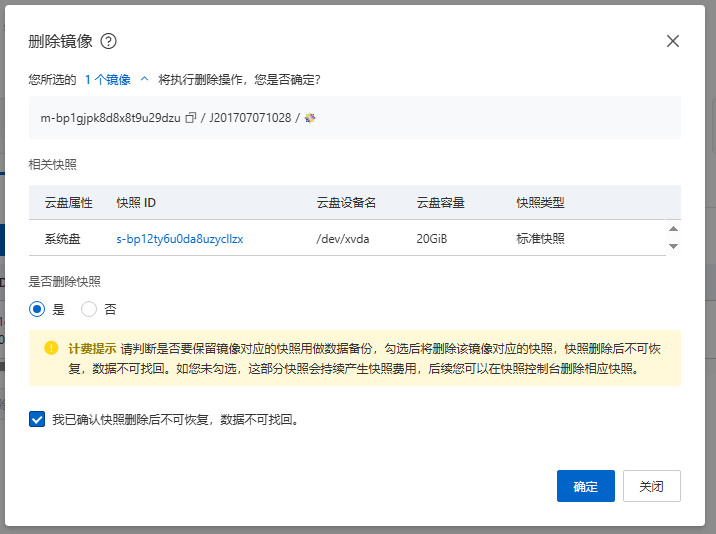The height and width of the screenshot is (534, 716).
Task: Click the 云盘属性 column header
Action: [69, 203]
